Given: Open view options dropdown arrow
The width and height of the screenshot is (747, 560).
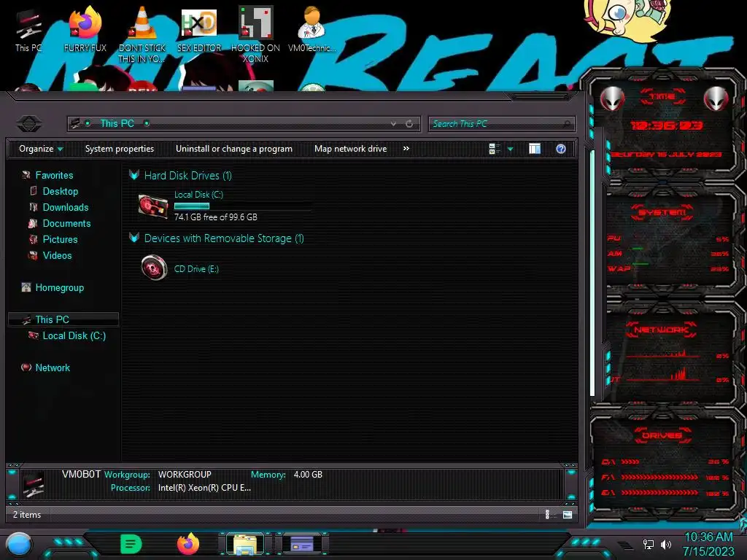Looking at the screenshot, I should pyautogui.click(x=510, y=149).
